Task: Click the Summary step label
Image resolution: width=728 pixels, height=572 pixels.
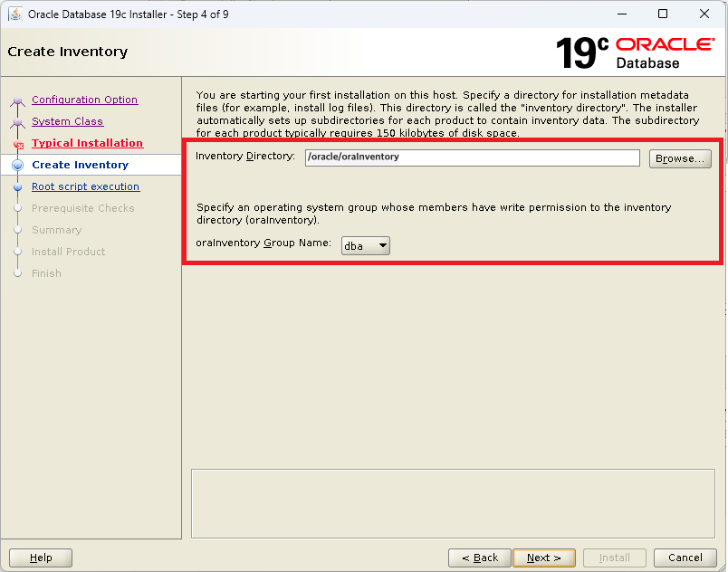Action: pos(57,230)
